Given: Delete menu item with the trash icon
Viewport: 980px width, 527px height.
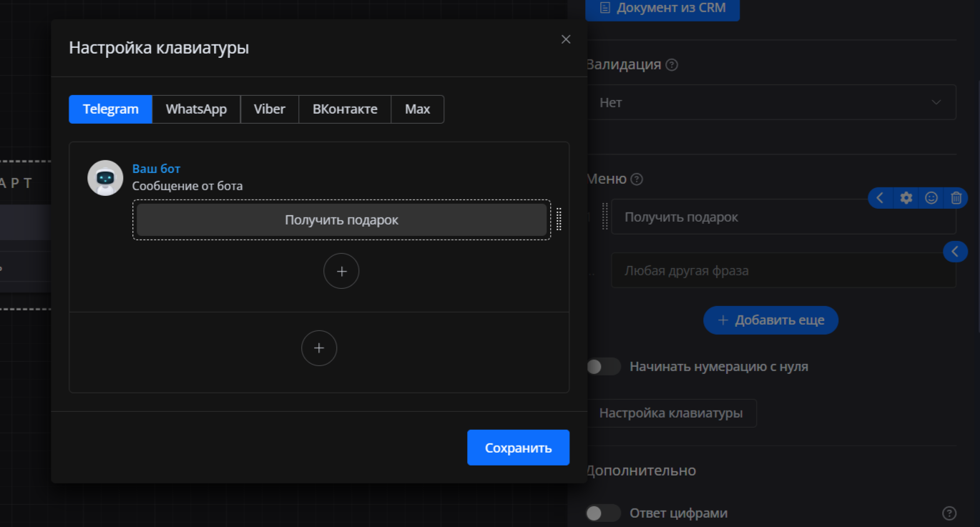Looking at the screenshot, I should (956, 198).
